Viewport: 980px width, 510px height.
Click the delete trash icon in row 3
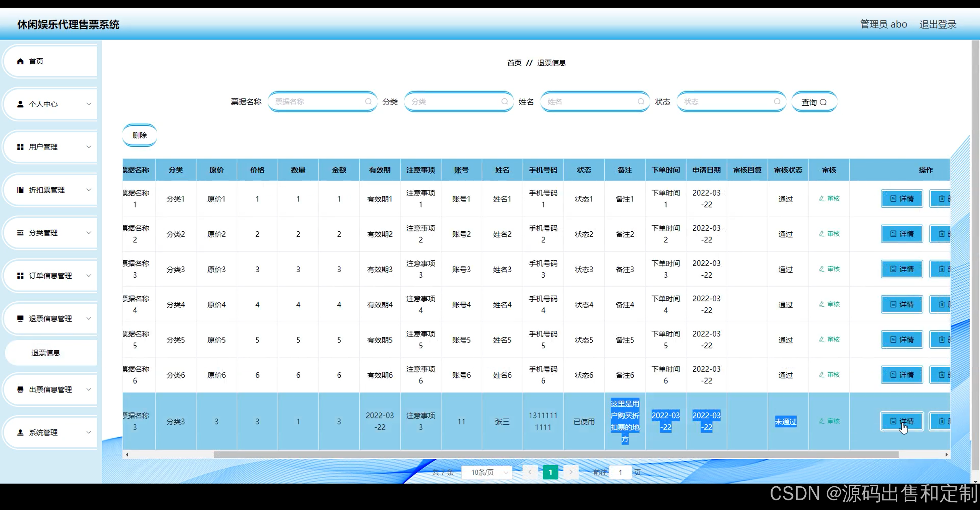coord(941,269)
